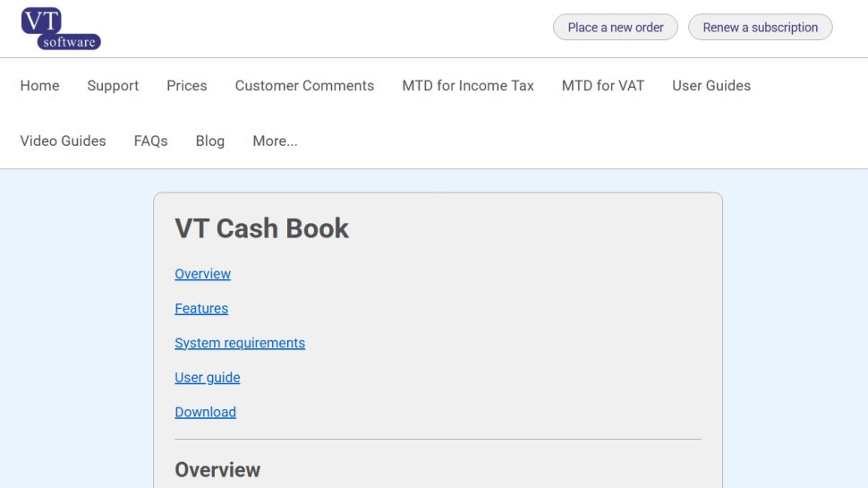
Task: Go to the FAQs page
Action: pos(150,141)
